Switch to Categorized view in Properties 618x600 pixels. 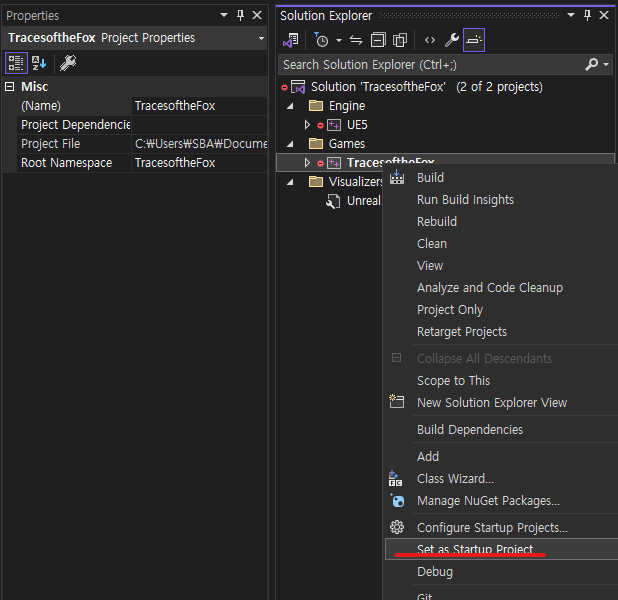[16, 63]
